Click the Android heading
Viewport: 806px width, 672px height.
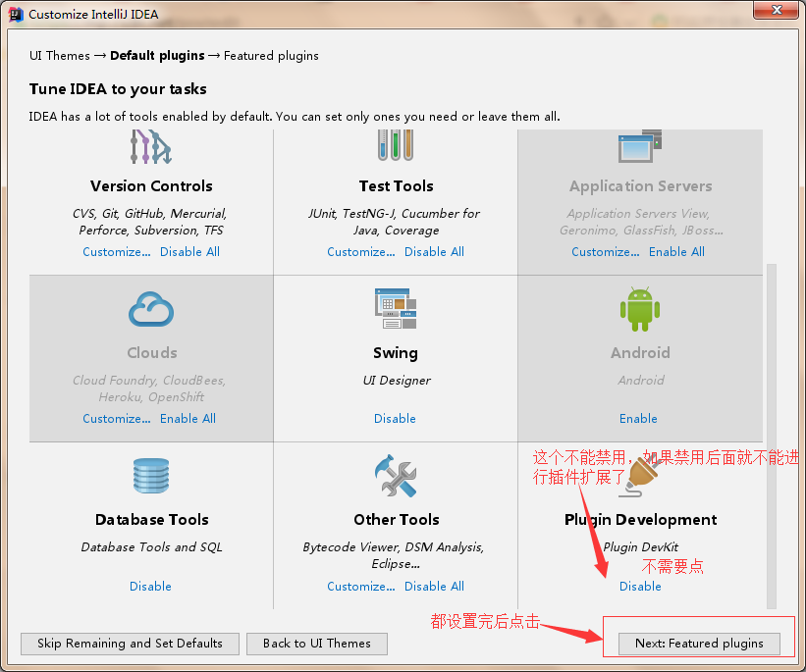(x=640, y=353)
